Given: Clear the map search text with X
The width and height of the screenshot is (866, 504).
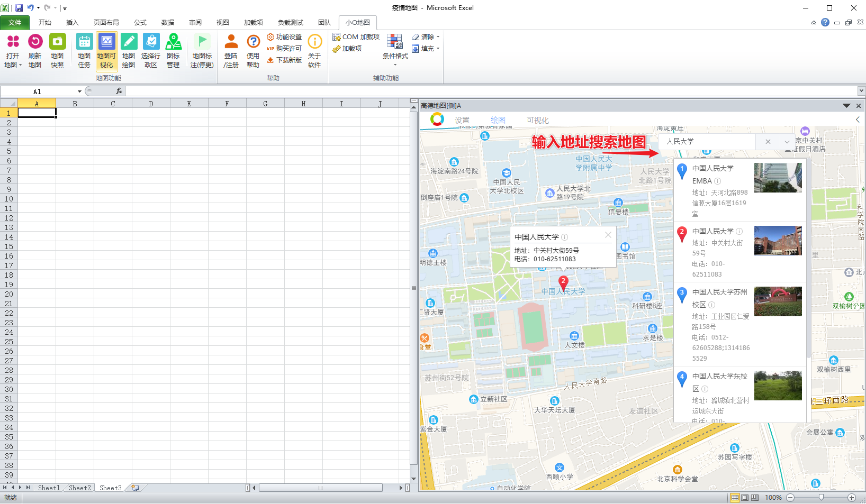Looking at the screenshot, I should pos(768,142).
